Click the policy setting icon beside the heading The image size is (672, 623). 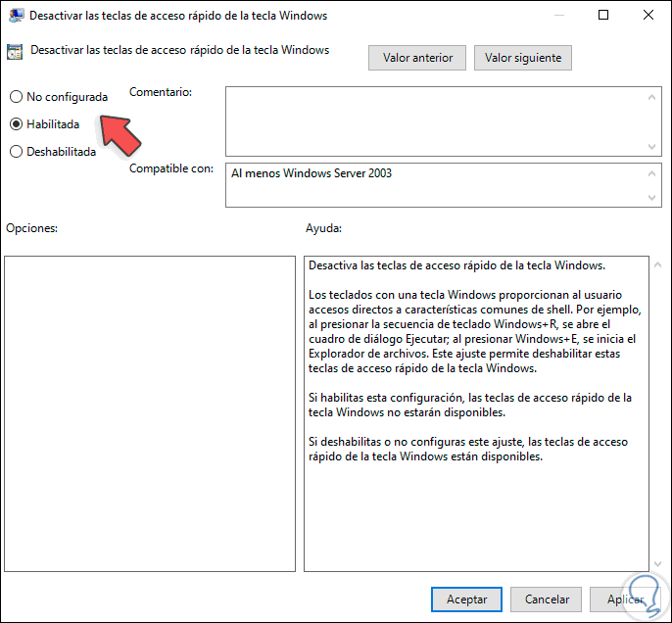(15, 52)
